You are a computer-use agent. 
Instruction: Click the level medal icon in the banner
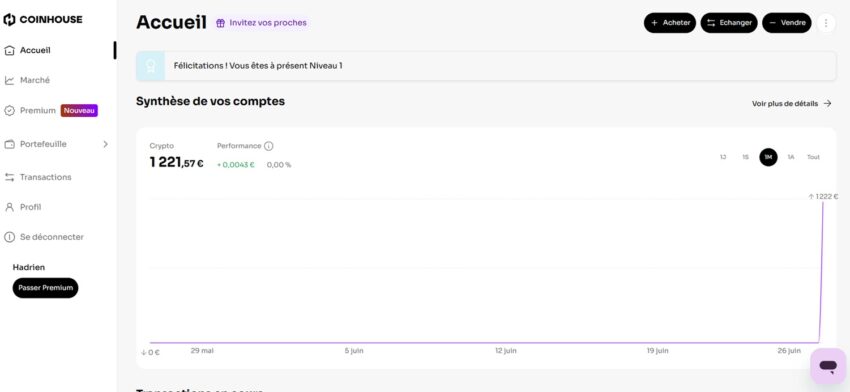point(150,66)
